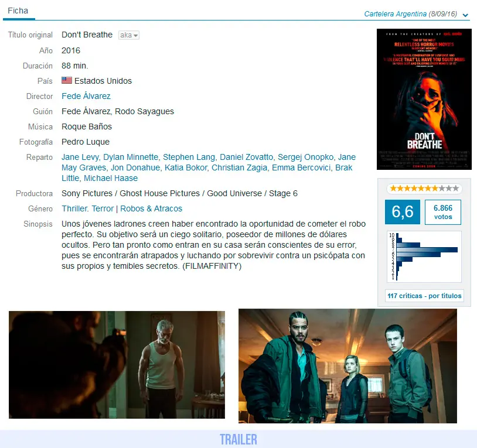The image size is (477, 448).
Task: Open Dylan Minnette cast link
Action: pos(131,157)
